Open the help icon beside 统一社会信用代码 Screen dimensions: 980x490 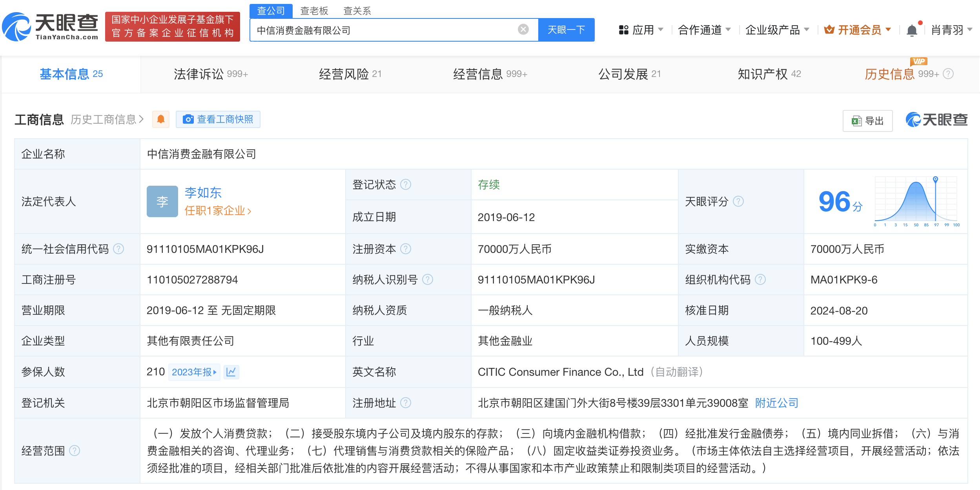pyautogui.click(x=118, y=249)
